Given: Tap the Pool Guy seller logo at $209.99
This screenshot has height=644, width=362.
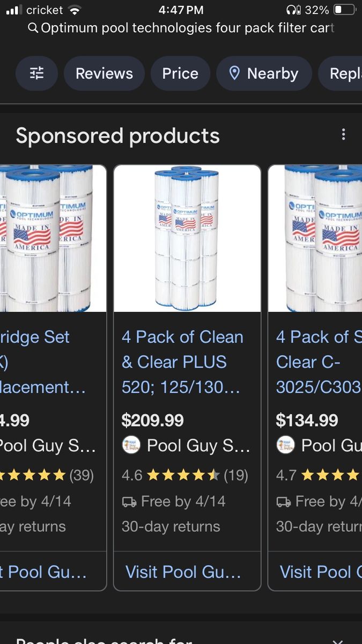Looking at the screenshot, I should coord(131,445).
